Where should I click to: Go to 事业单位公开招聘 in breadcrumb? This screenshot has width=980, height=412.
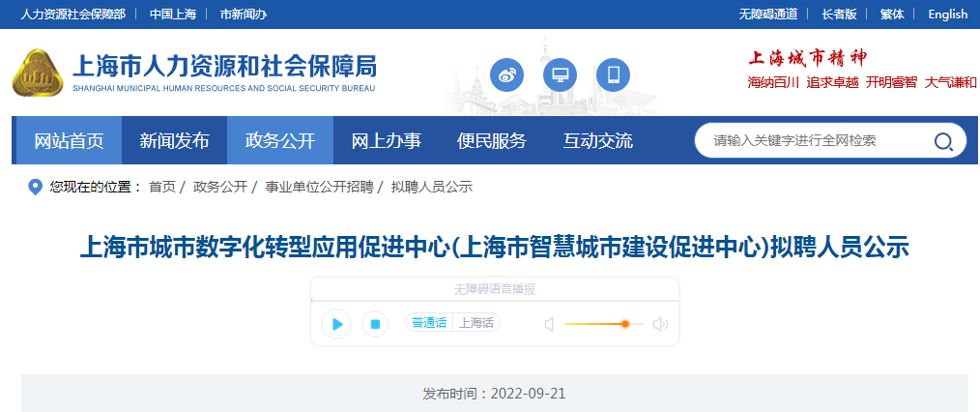(x=319, y=187)
